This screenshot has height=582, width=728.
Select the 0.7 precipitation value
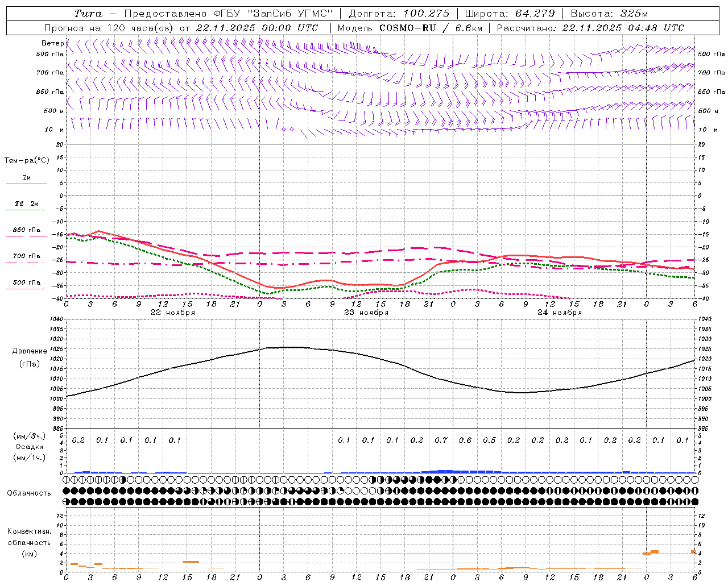point(441,440)
